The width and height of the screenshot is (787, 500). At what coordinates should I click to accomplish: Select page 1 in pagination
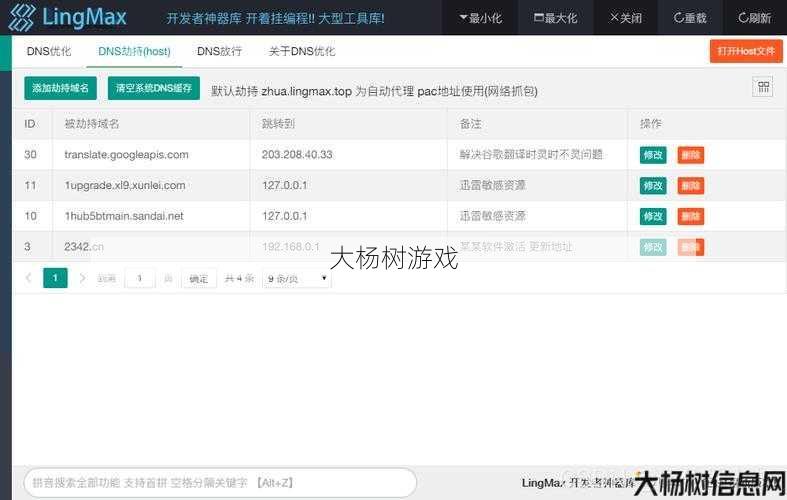tap(55, 278)
